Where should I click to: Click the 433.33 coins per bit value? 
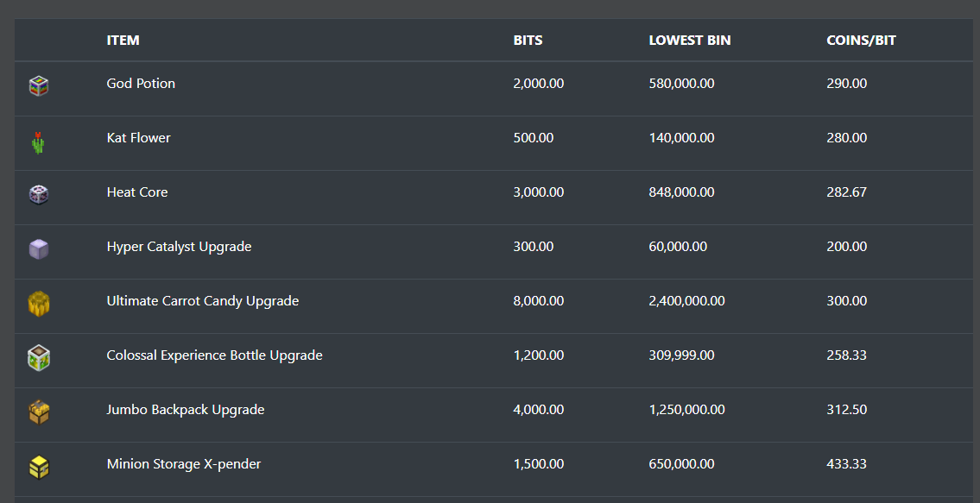pos(846,464)
